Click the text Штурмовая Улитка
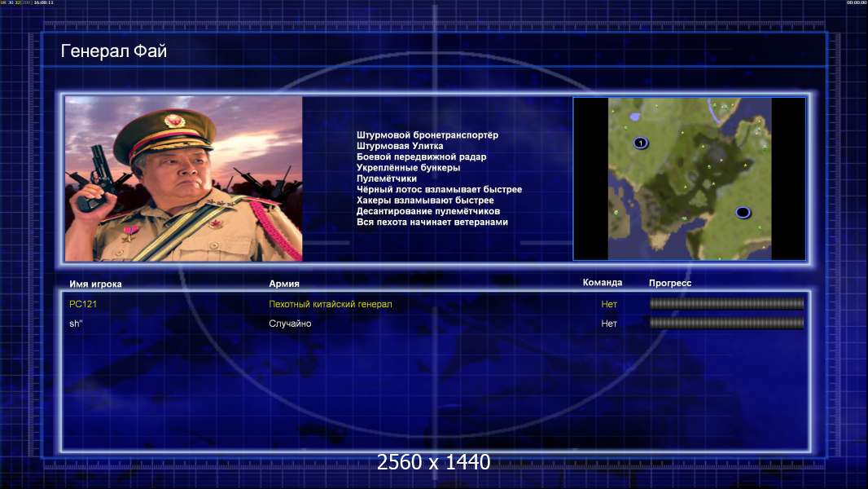 [x=400, y=146]
